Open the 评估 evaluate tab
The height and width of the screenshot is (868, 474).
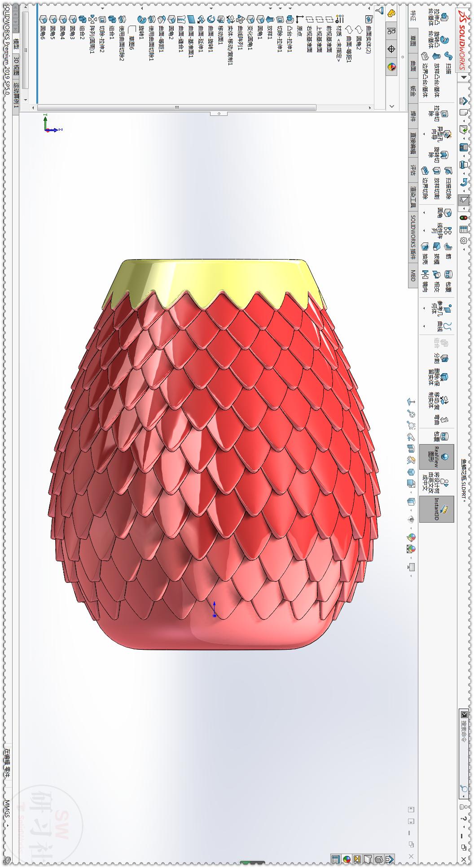(413, 170)
